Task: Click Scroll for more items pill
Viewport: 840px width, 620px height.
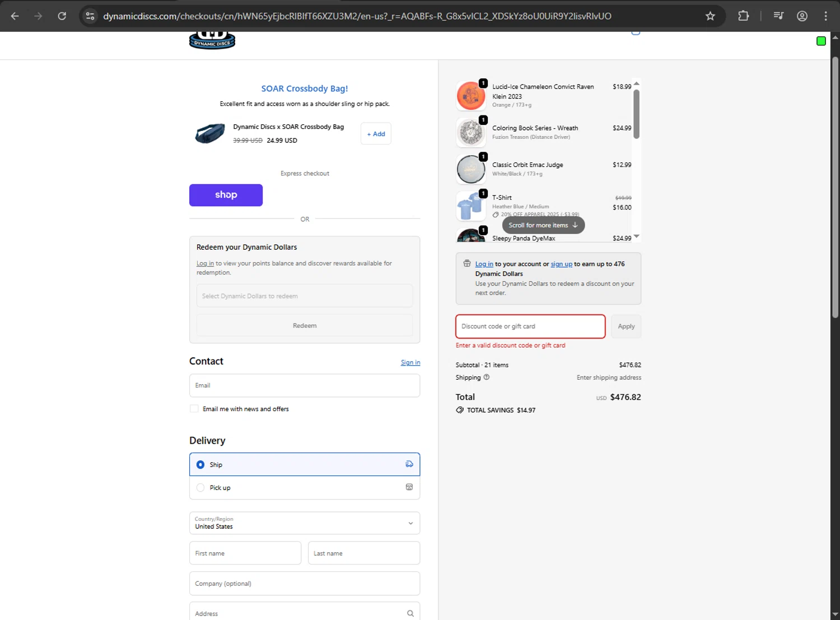Action: coord(543,225)
